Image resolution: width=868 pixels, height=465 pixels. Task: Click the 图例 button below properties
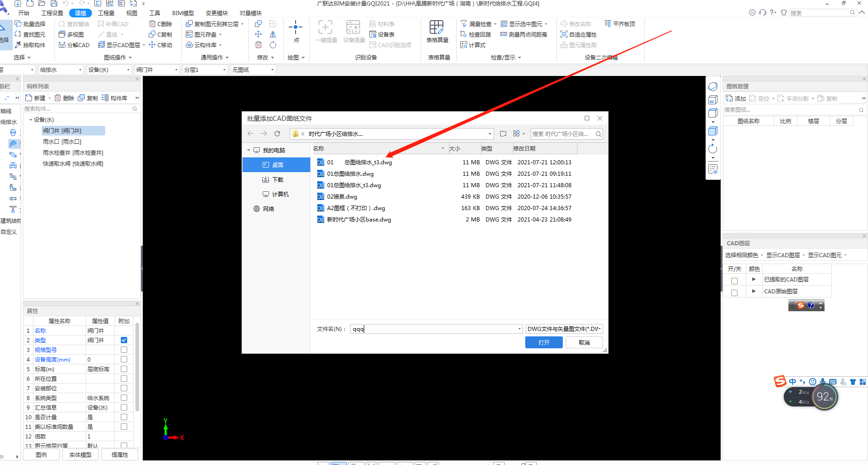click(x=41, y=454)
